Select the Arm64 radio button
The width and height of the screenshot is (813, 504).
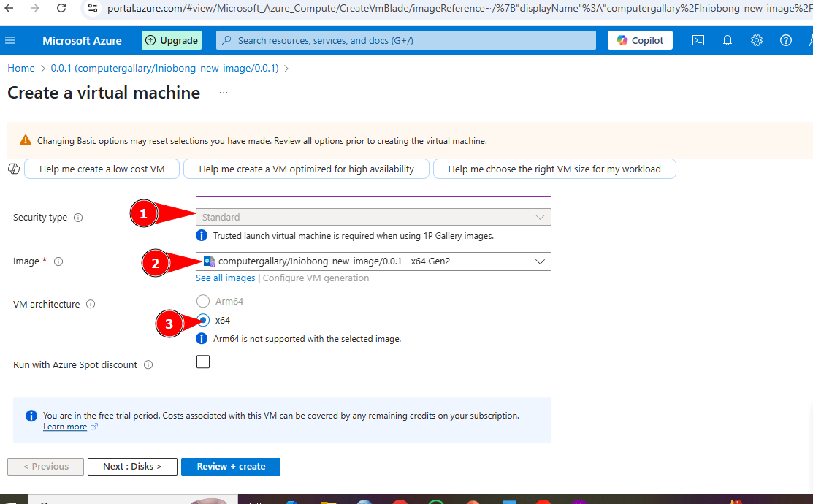click(203, 301)
